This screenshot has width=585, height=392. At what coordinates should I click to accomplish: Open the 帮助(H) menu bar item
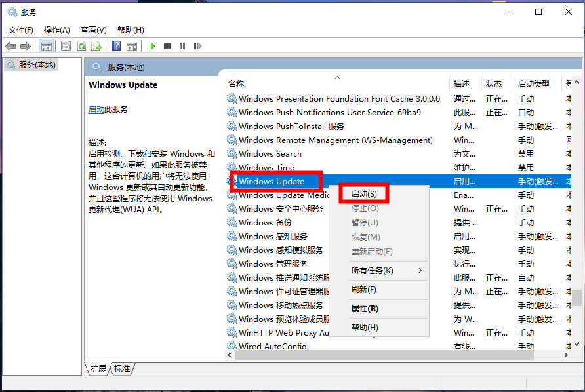point(131,30)
